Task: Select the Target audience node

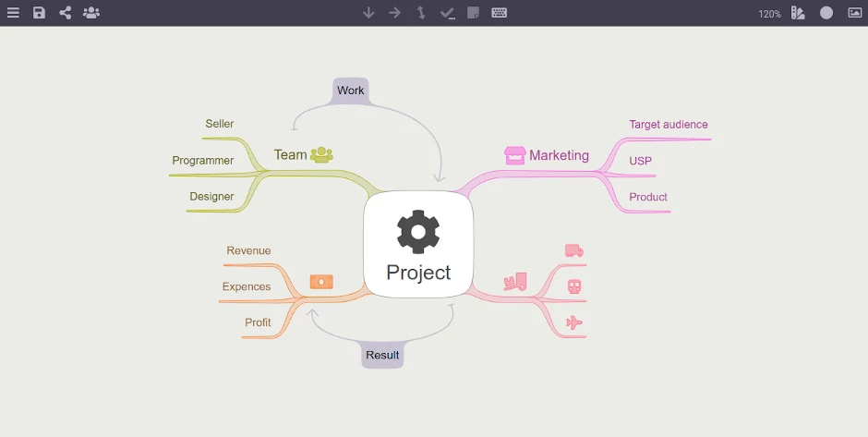Action: tap(669, 124)
